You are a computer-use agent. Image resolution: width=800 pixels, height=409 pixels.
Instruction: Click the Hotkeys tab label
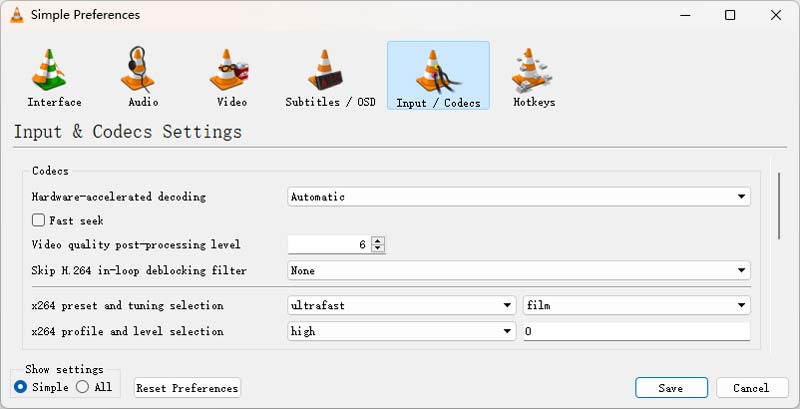click(534, 102)
